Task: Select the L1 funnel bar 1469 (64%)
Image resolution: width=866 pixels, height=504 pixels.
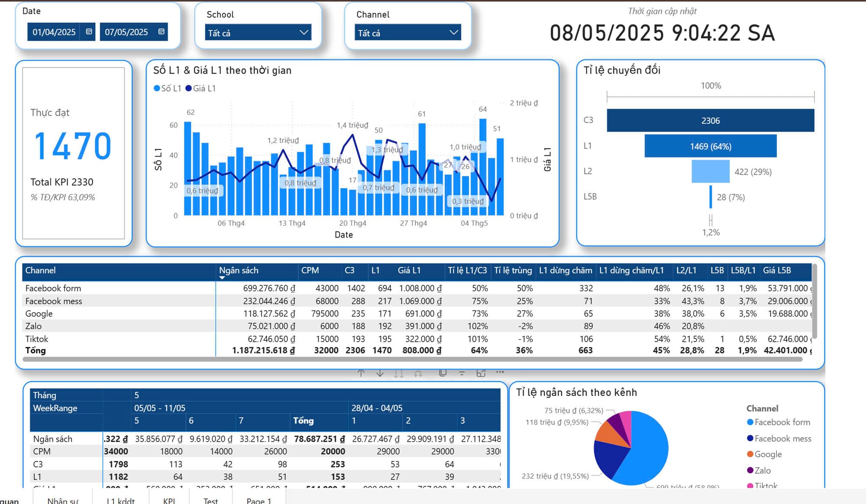Action: [711, 146]
